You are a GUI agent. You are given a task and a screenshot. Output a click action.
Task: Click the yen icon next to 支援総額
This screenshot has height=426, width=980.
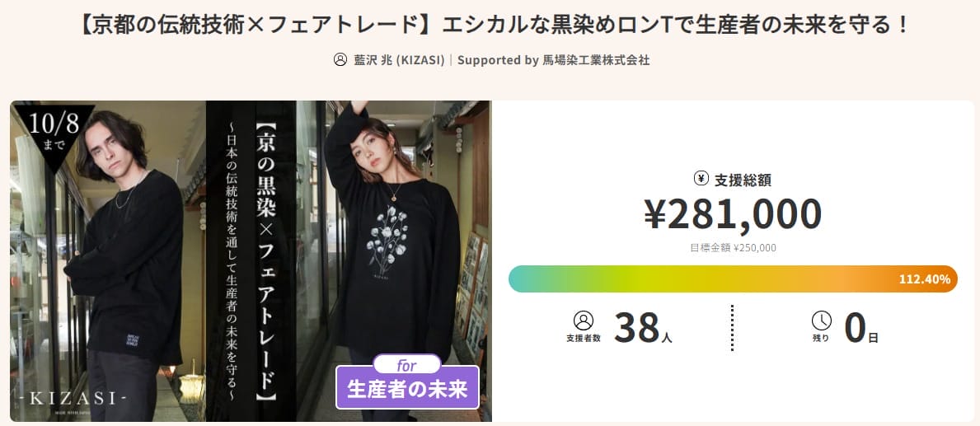701,179
